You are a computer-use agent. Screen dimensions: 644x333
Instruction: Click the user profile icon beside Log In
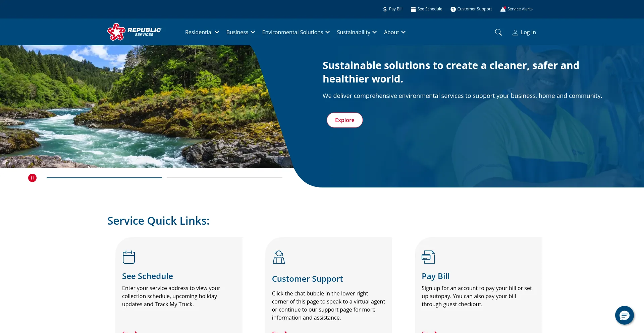tap(515, 33)
